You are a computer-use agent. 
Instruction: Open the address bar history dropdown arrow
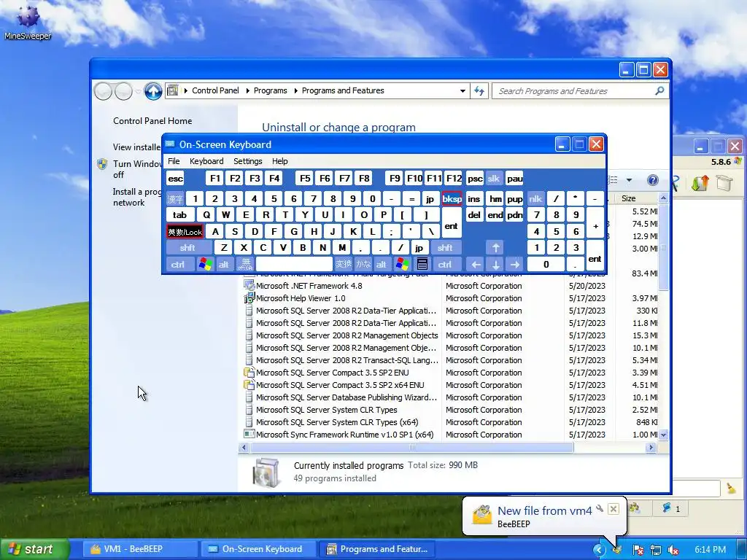tap(462, 90)
